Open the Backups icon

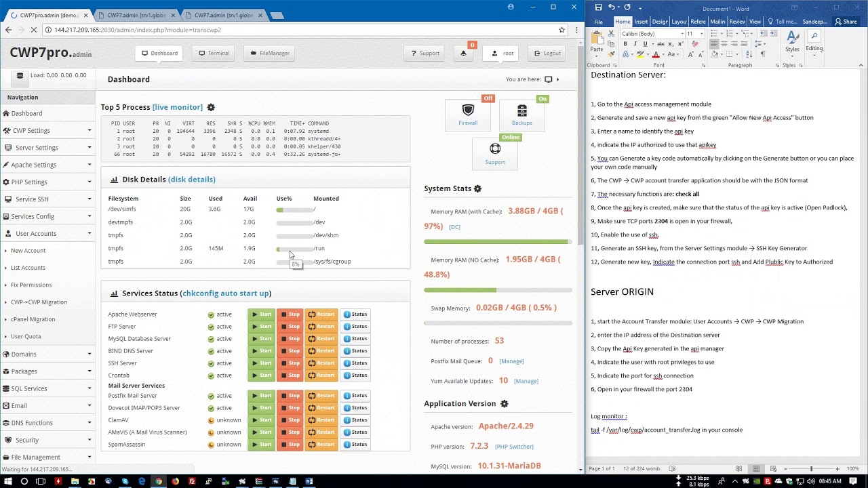pos(521,115)
